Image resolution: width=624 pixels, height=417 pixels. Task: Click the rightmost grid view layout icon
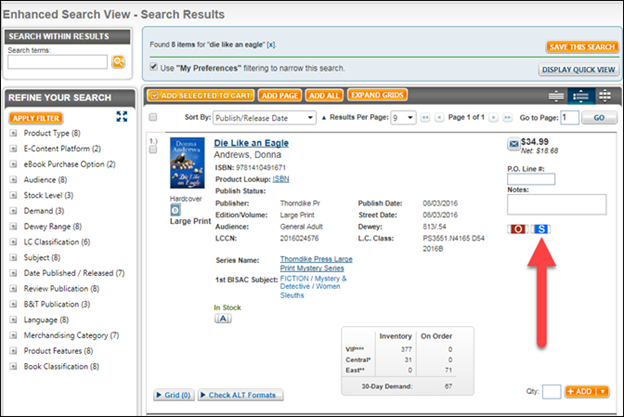point(605,95)
